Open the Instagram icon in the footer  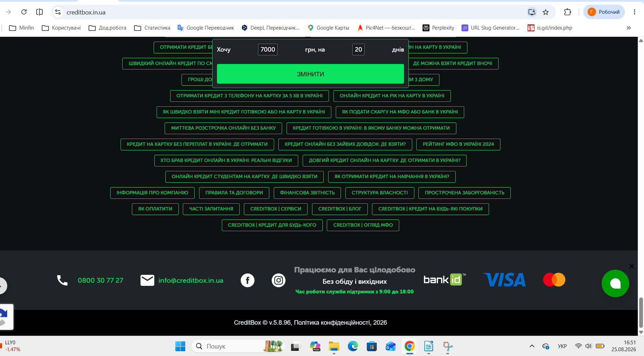coord(278,280)
